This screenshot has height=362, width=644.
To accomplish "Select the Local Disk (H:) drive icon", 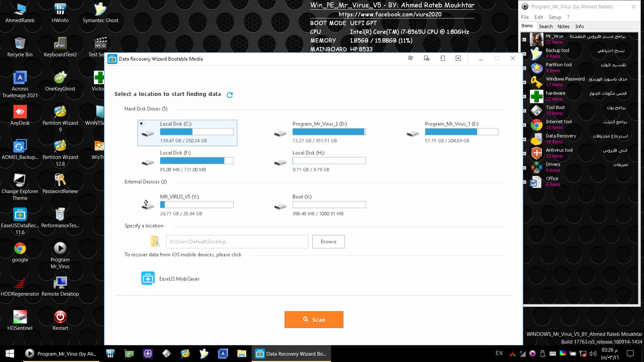I will point(280,163).
